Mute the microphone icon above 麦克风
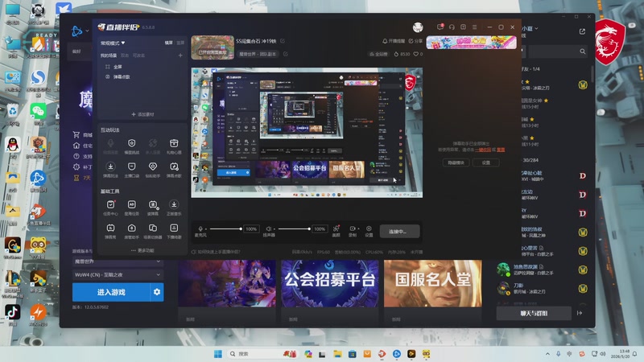This screenshot has height=362, width=644. [200, 228]
